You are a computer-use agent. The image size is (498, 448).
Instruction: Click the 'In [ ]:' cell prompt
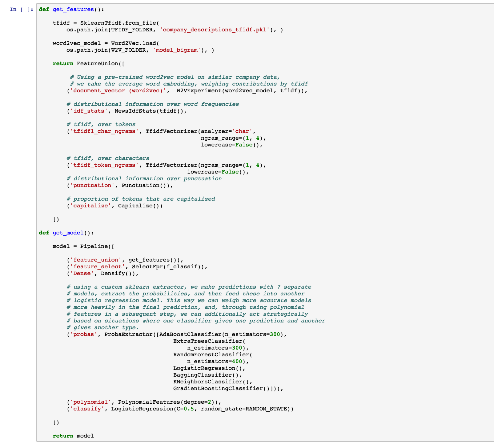click(x=21, y=9)
